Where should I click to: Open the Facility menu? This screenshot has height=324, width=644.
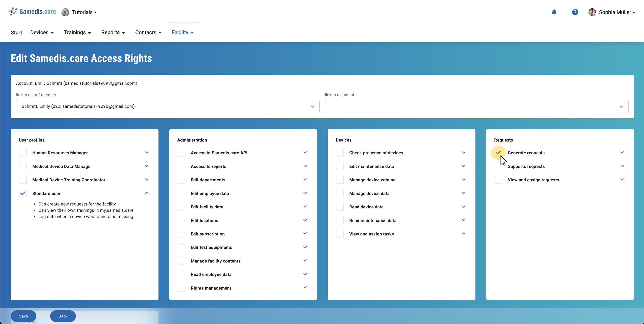pos(183,32)
